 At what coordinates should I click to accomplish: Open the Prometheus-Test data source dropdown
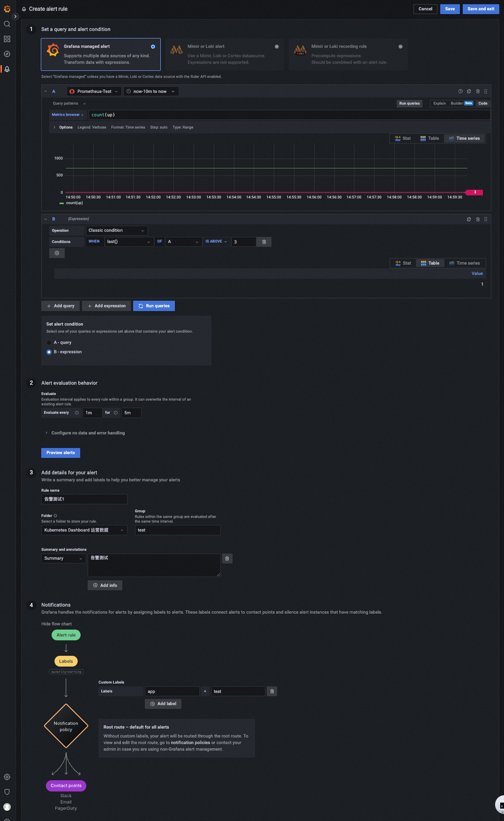click(94, 91)
